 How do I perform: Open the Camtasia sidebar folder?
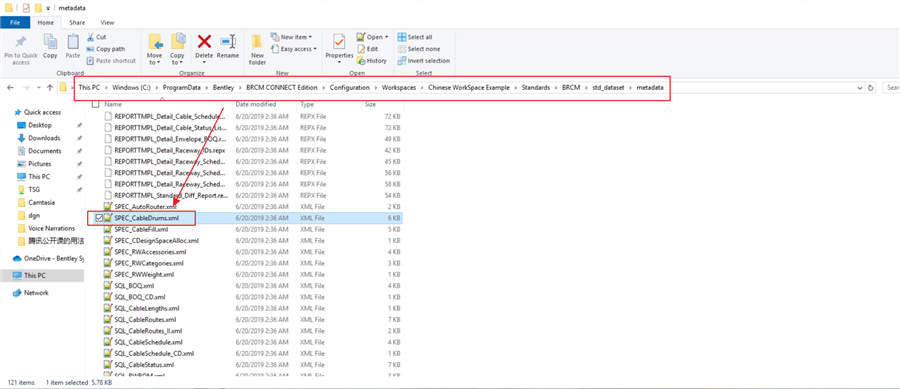pyautogui.click(x=41, y=203)
